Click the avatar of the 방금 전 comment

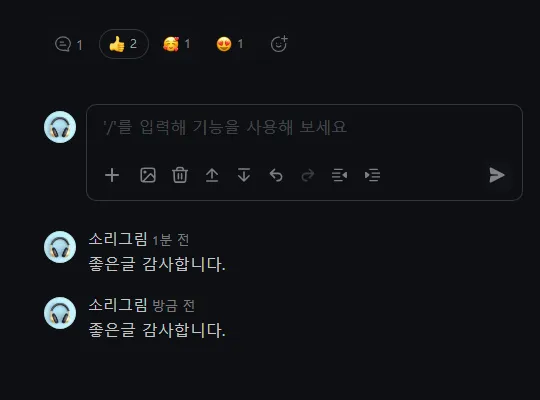(x=60, y=313)
